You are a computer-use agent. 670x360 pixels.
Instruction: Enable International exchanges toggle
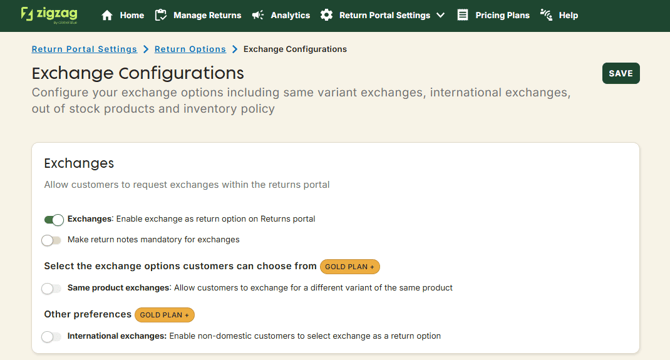(51, 337)
